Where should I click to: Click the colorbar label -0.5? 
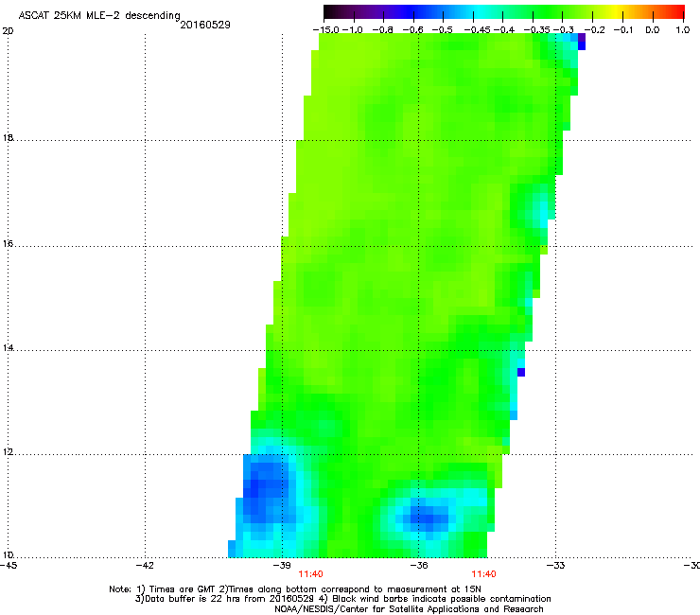pyautogui.click(x=443, y=30)
